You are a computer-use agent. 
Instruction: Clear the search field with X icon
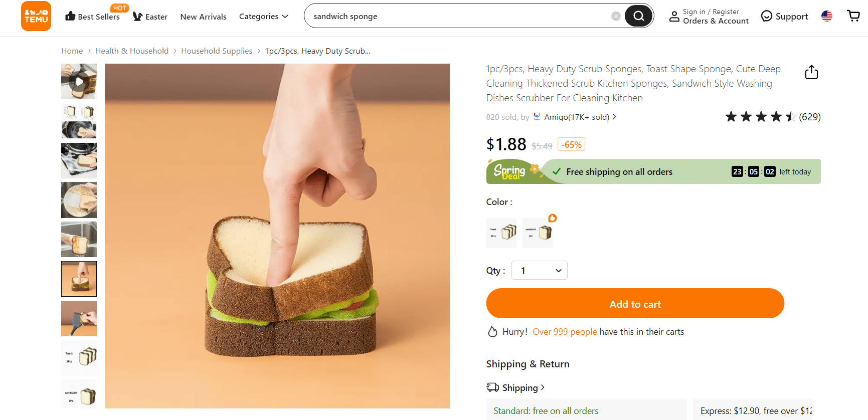pyautogui.click(x=616, y=16)
